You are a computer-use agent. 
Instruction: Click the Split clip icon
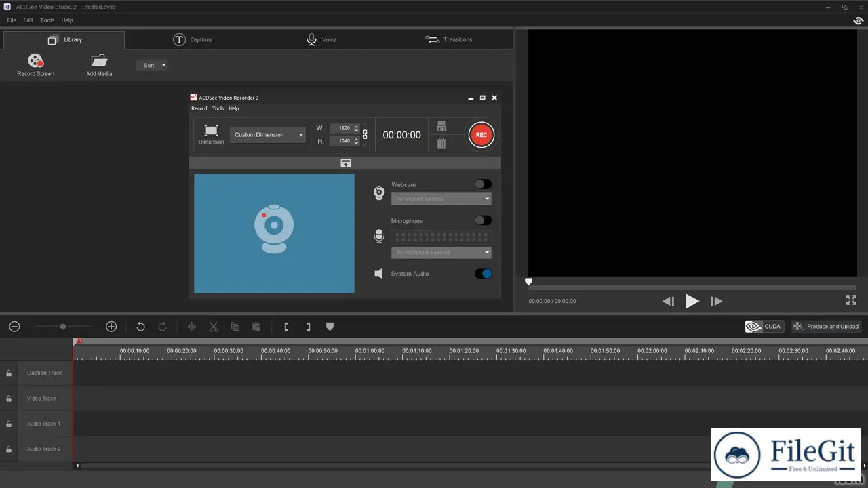(x=192, y=327)
